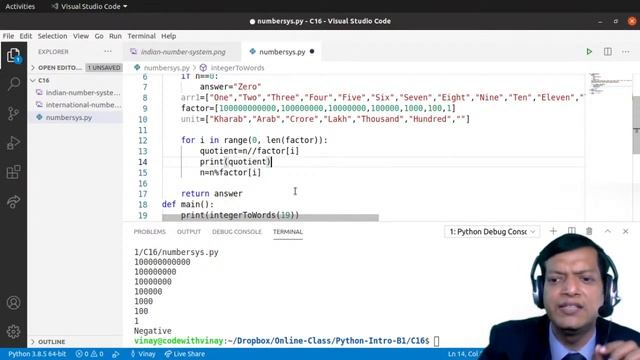Click errors and warnings count in status bar

[x=89, y=354]
